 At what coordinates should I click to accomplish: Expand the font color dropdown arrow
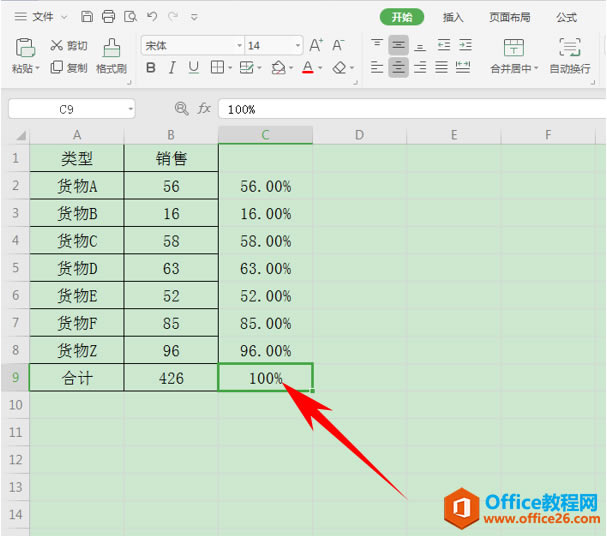[320, 68]
